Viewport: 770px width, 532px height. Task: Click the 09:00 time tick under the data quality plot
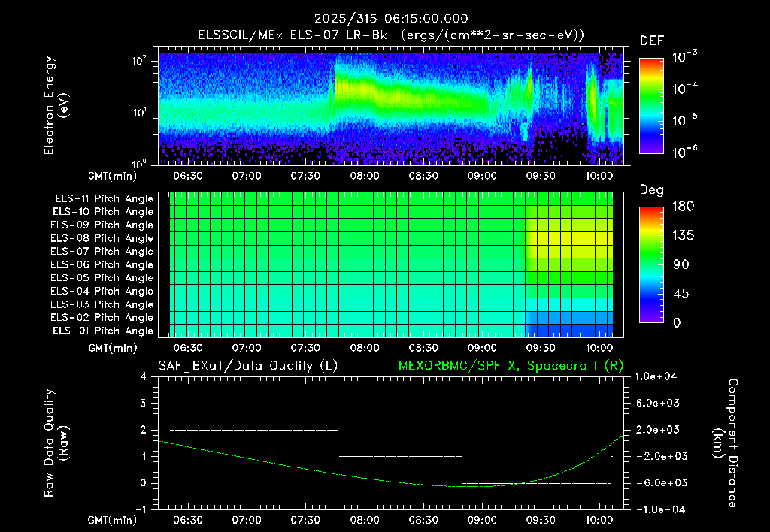(x=482, y=521)
